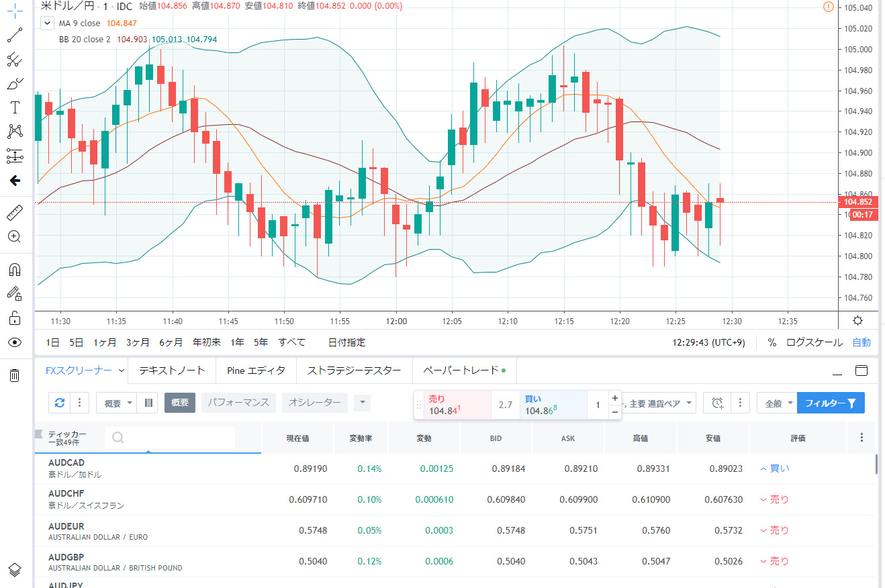Select the trend line drawing tool
885x588 pixels.
[x=15, y=35]
